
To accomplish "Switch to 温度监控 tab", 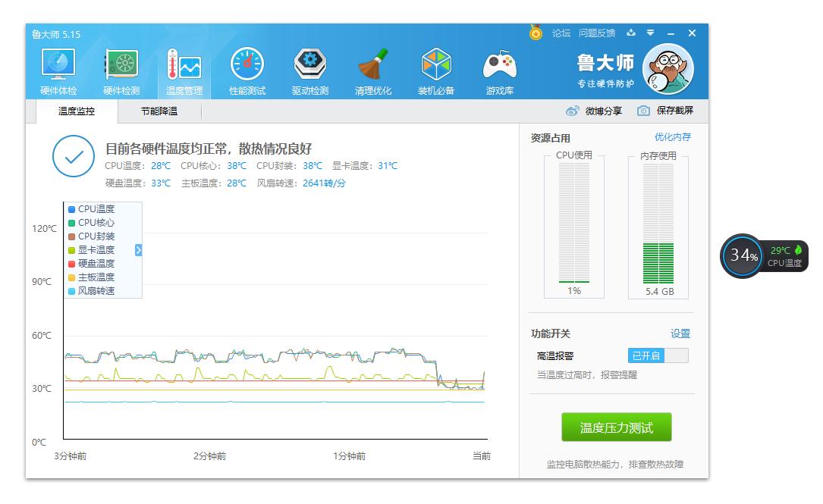I will tap(77, 111).
